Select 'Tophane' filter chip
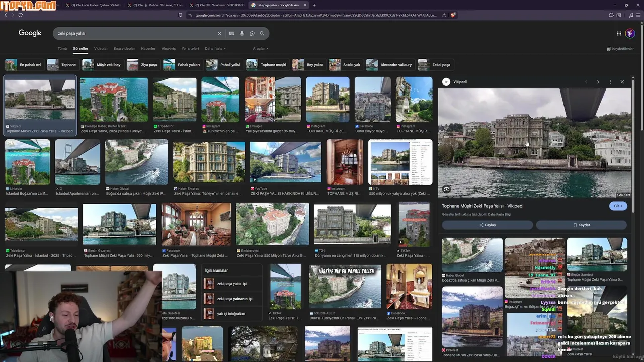Image resolution: width=644 pixels, height=362 pixels. [62, 65]
